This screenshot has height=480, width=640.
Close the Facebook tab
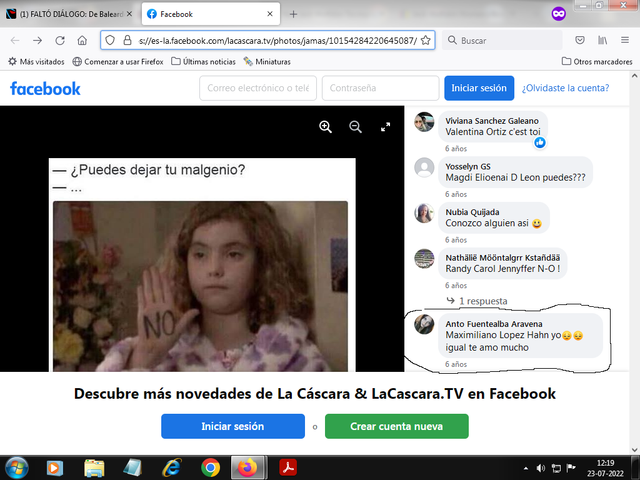pos(270,14)
